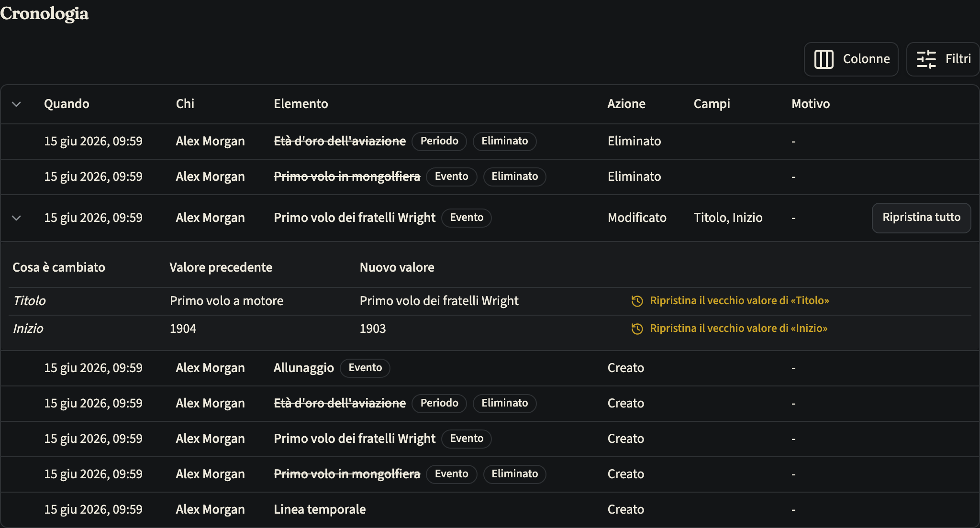Click Creato in the Allunaggio row
The image size is (980, 528).
626,368
